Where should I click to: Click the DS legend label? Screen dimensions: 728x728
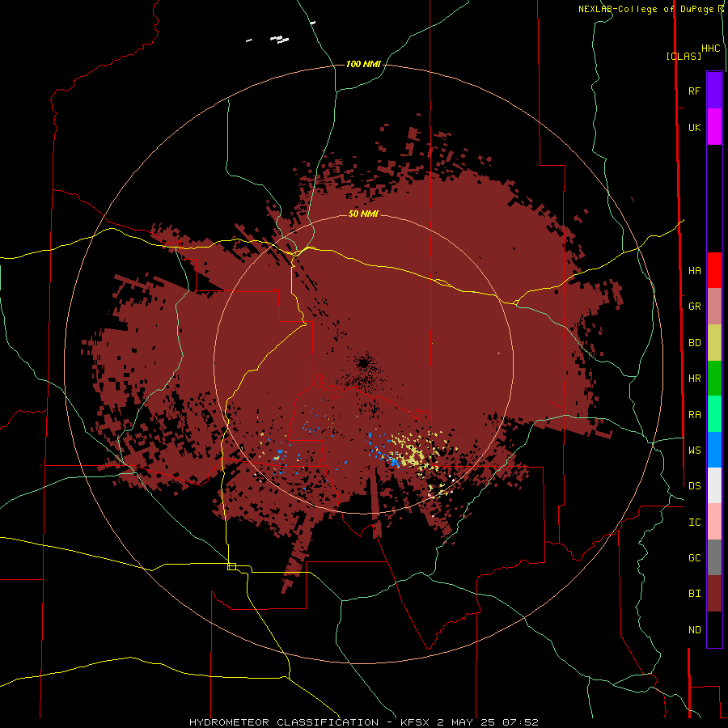tap(694, 485)
